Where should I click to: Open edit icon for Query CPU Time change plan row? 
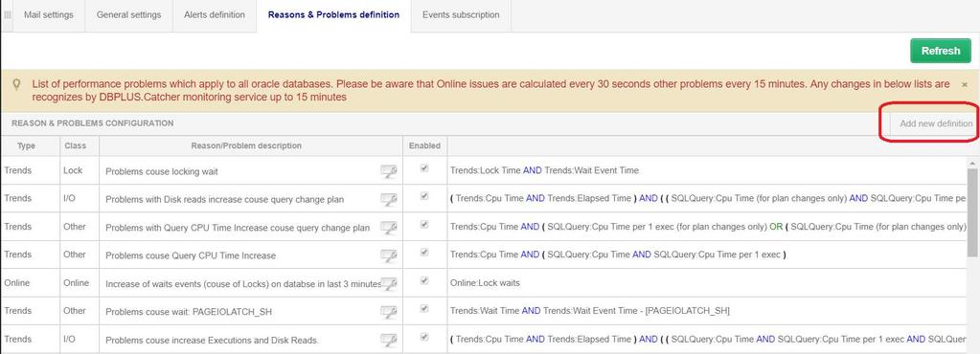pos(389,228)
